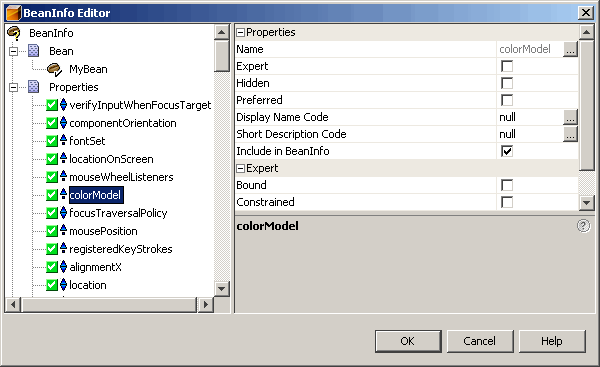Viewport: 600px width, 367px height.
Task: Toggle green check for colorModel
Action: [x=52, y=195]
